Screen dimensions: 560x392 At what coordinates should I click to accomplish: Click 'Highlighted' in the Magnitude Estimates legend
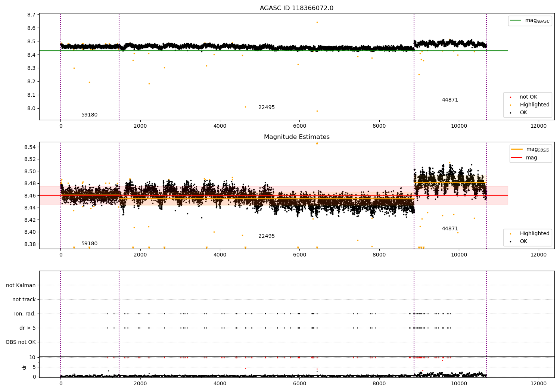[x=534, y=234]
